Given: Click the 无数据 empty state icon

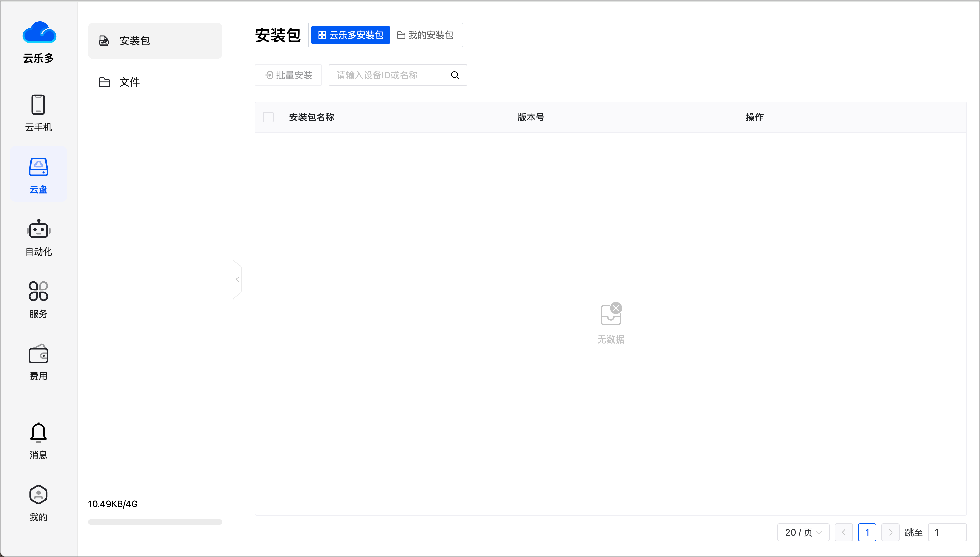Looking at the screenshot, I should click(611, 314).
